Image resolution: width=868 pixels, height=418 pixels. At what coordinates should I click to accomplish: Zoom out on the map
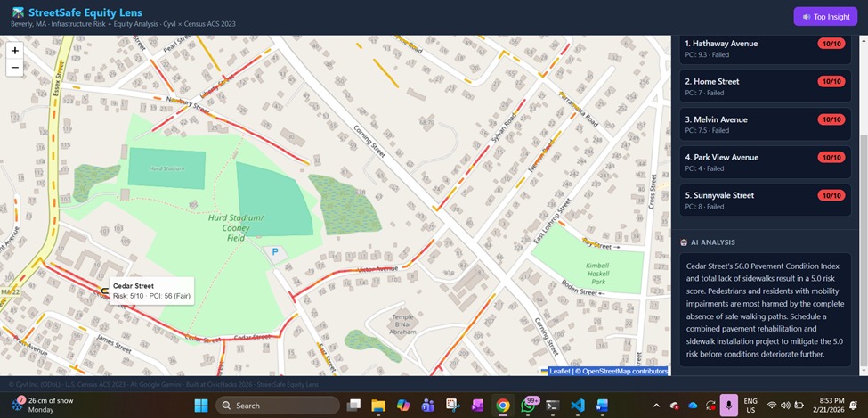(15, 68)
